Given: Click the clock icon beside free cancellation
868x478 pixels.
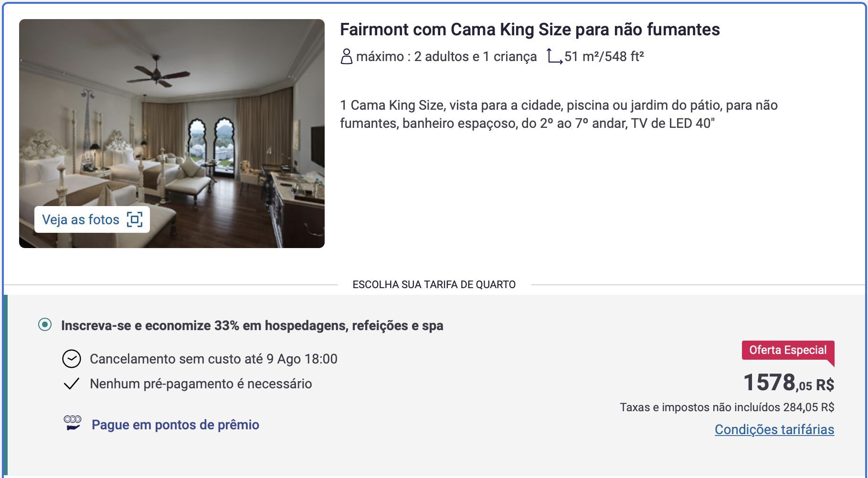Looking at the screenshot, I should (72, 359).
